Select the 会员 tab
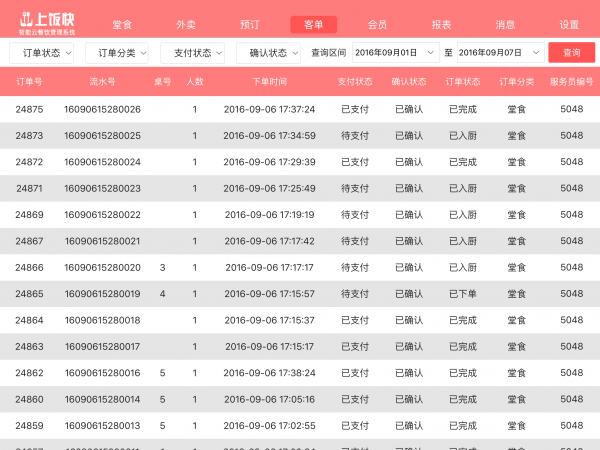Image resolution: width=600 pixels, height=450 pixels. 377,25
